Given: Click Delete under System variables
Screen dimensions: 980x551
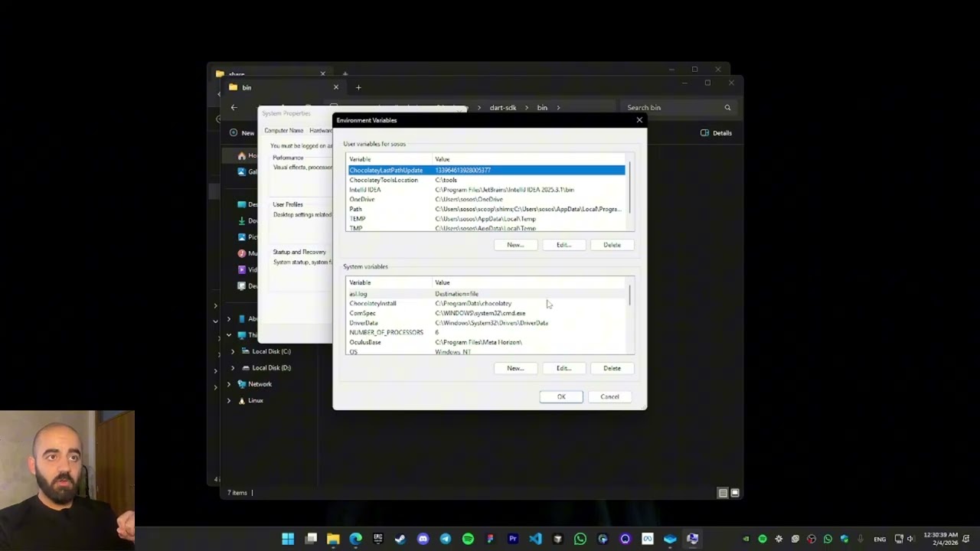Looking at the screenshot, I should point(612,368).
